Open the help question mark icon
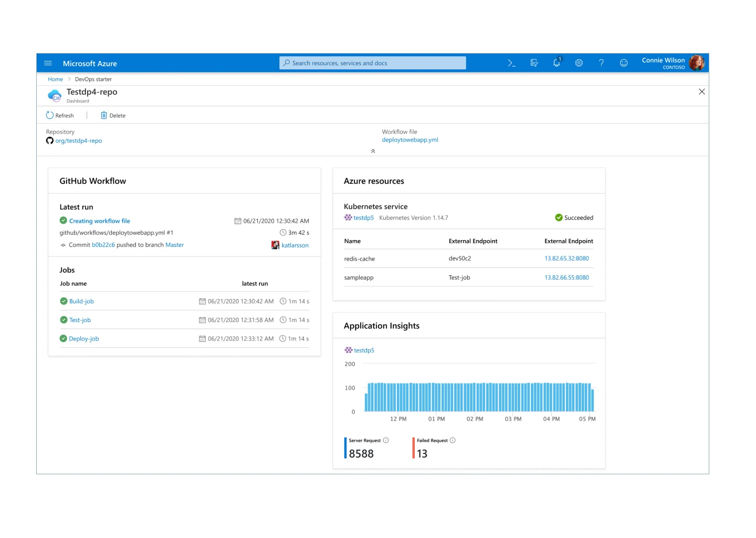Image resolution: width=756 pixels, height=538 pixels. (x=601, y=63)
